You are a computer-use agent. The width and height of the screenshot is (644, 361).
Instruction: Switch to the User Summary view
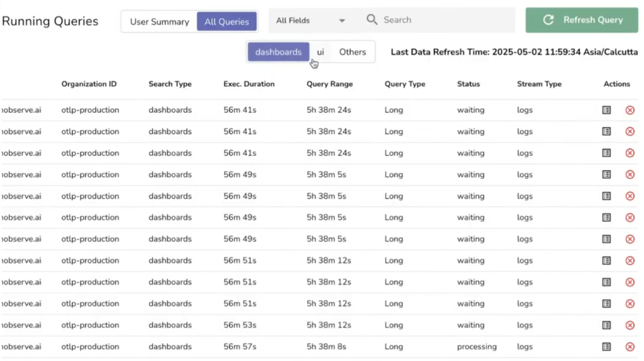(159, 21)
